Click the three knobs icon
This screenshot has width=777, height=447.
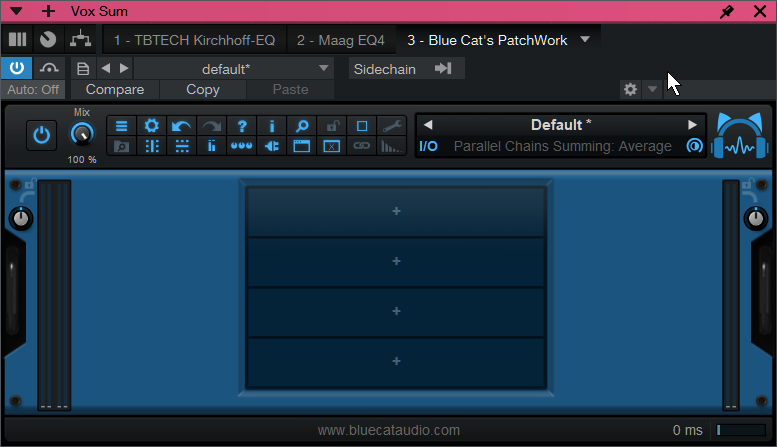[242, 146]
